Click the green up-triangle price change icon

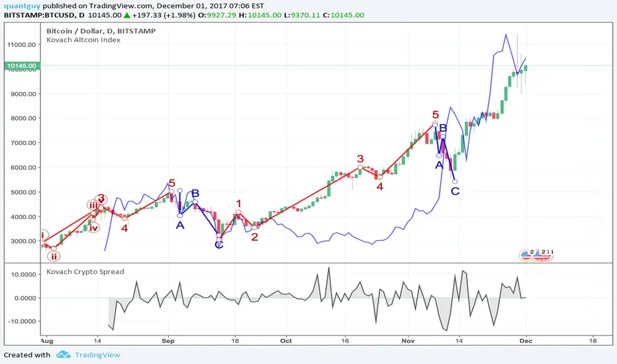(x=126, y=15)
